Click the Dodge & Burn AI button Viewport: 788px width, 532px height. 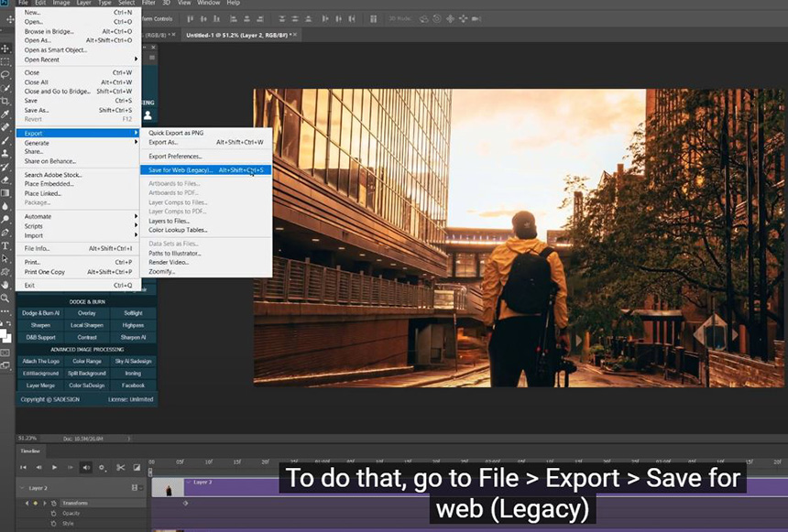click(x=39, y=313)
